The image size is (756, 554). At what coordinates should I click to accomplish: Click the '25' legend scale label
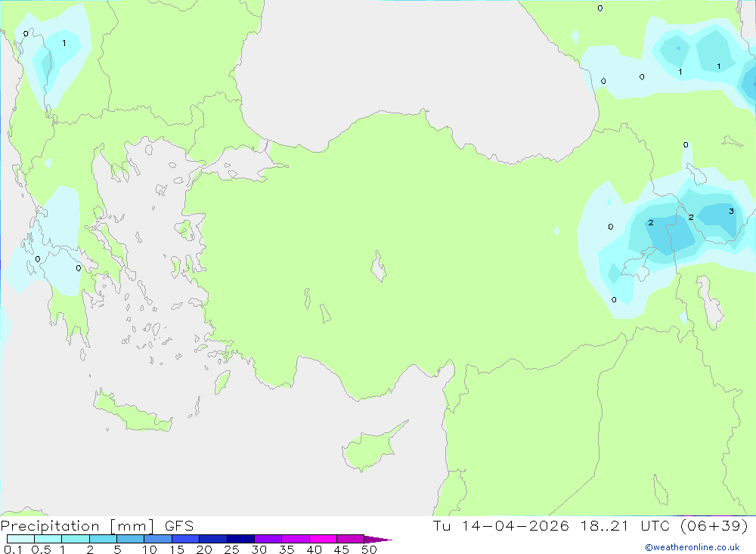click(x=231, y=549)
